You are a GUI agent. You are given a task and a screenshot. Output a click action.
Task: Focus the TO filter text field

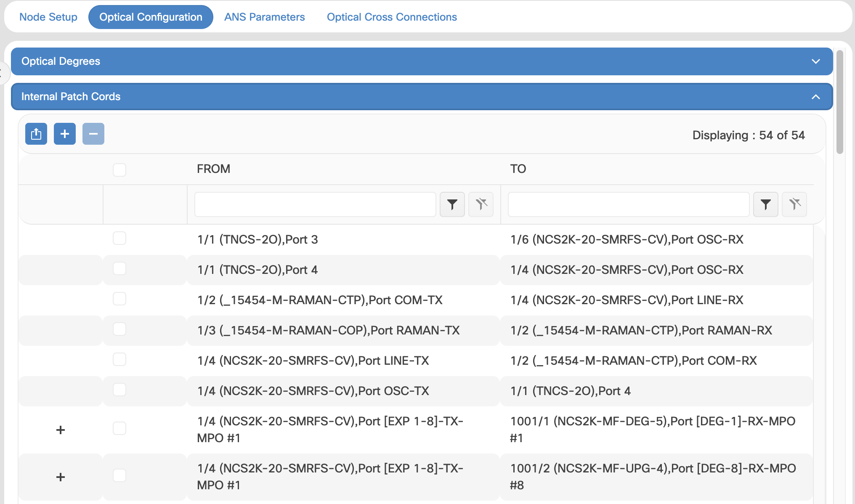click(629, 204)
